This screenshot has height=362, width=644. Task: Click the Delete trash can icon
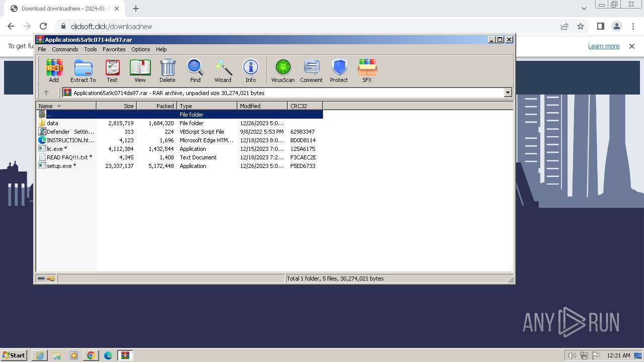pyautogui.click(x=168, y=70)
